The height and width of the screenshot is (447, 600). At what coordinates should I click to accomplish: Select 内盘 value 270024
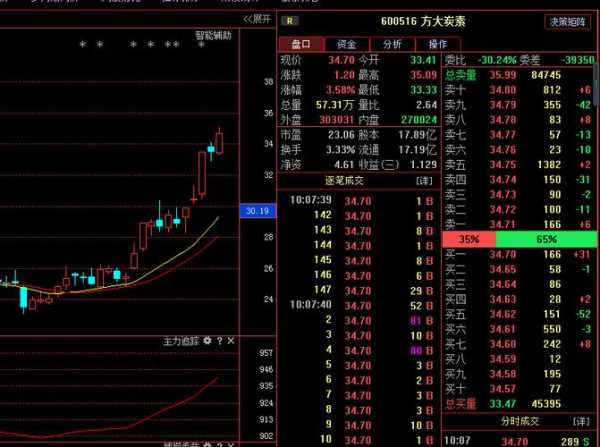coord(419,120)
